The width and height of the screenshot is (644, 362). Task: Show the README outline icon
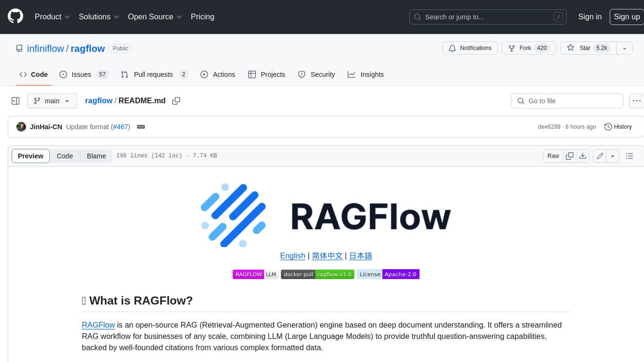[629, 156]
